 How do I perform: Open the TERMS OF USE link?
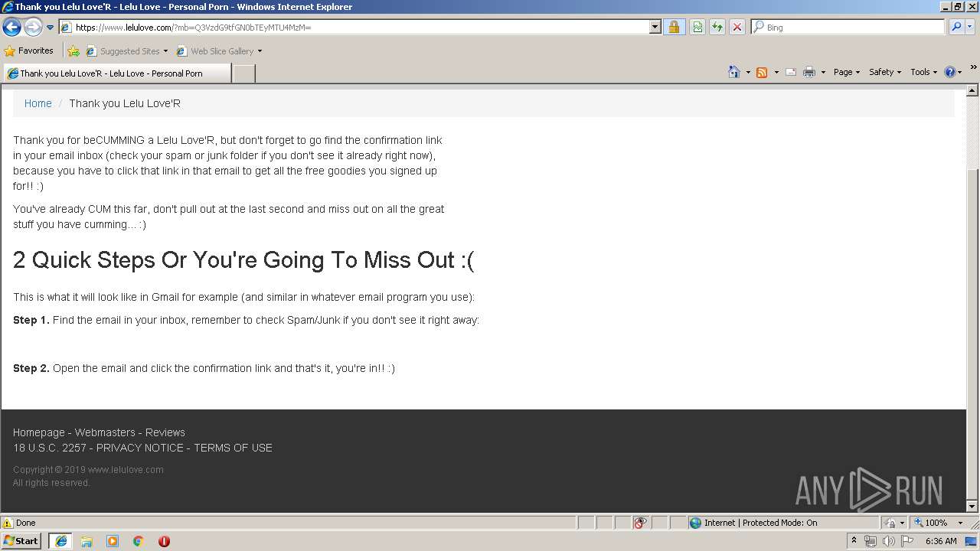pyautogui.click(x=233, y=448)
